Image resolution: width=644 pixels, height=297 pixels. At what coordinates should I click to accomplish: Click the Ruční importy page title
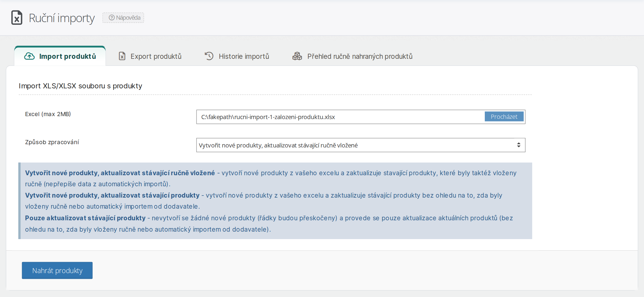tap(62, 18)
